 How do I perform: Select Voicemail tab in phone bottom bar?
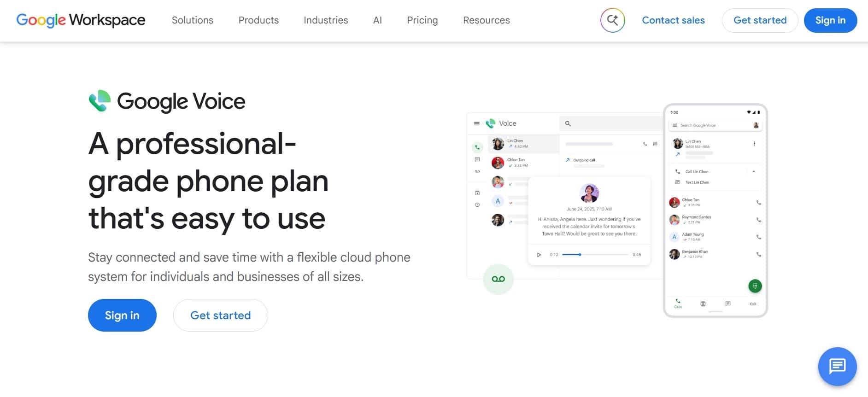pyautogui.click(x=753, y=304)
